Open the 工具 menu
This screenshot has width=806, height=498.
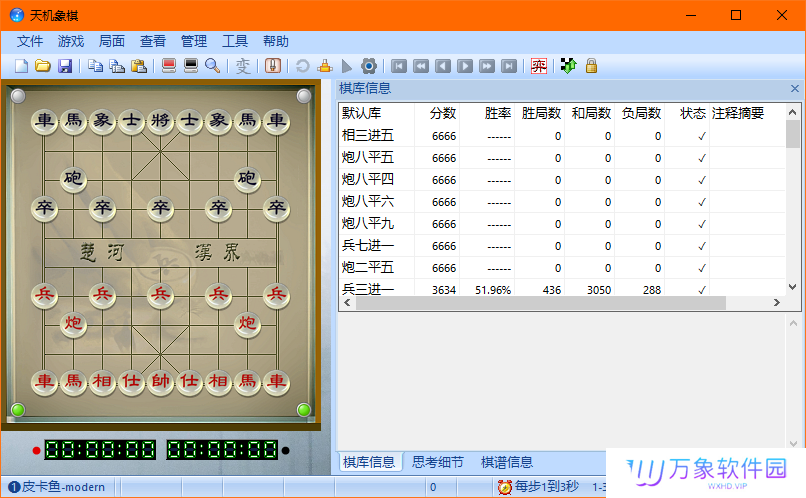[x=235, y=41]
